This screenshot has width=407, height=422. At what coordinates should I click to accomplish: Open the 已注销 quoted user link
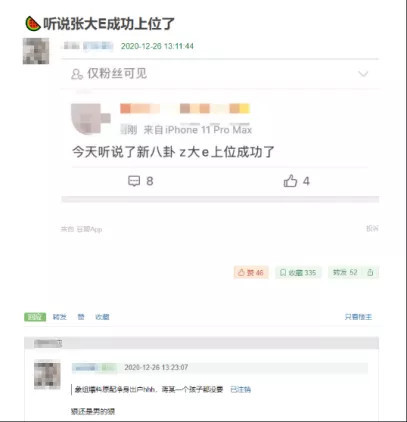point(240,389)
